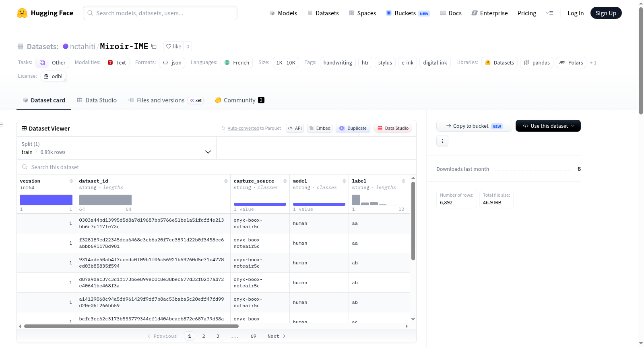Click the Embed viewer button

click(x=320, y=128)
